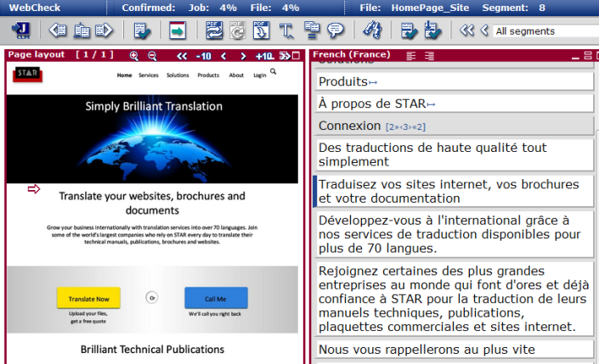Zoom out of page layout
The image size is (599, 364).
pos(152,56)
